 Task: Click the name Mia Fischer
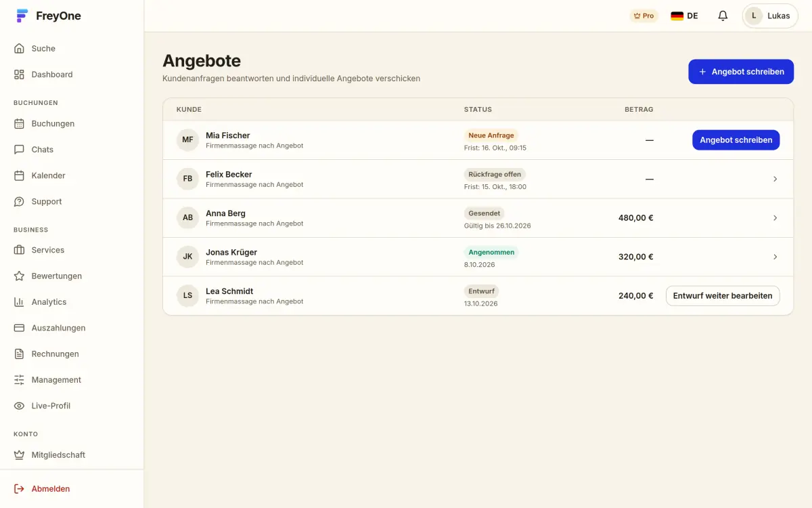[x=228, y=135]
